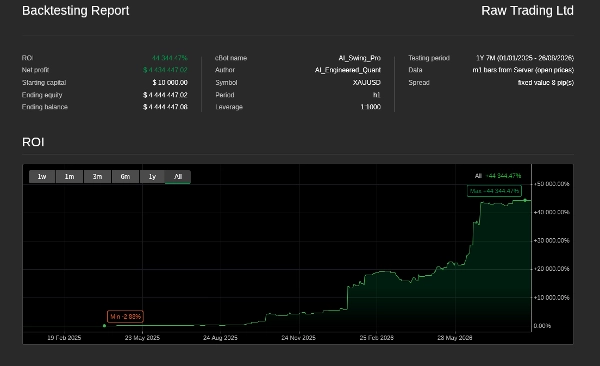Click the Testing period date range value
Viewport: 600px width, 366px height.
coord(525,58)
